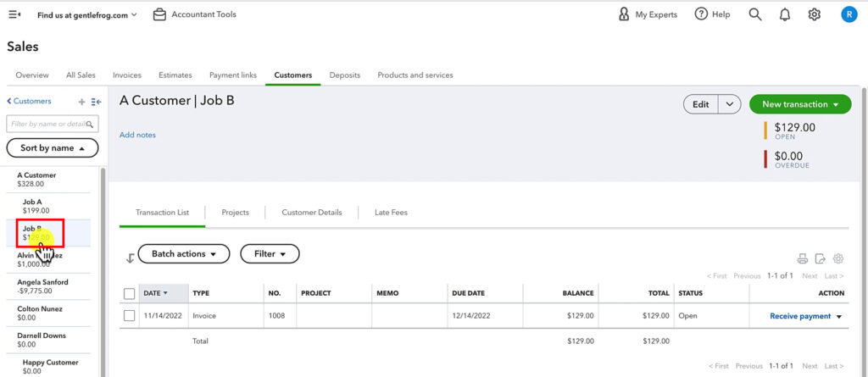Open the notifications bell

[785, 14]
